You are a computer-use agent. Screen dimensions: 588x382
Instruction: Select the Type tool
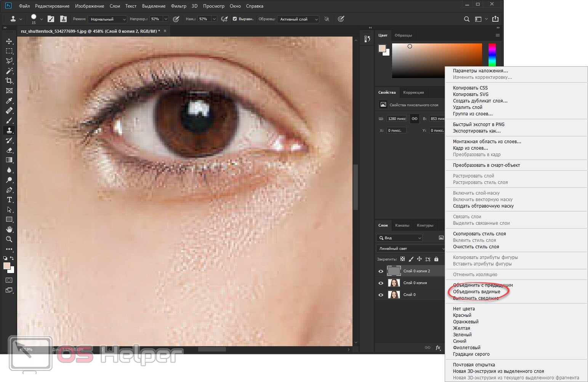pyautogui.click(x=9, y=200)
